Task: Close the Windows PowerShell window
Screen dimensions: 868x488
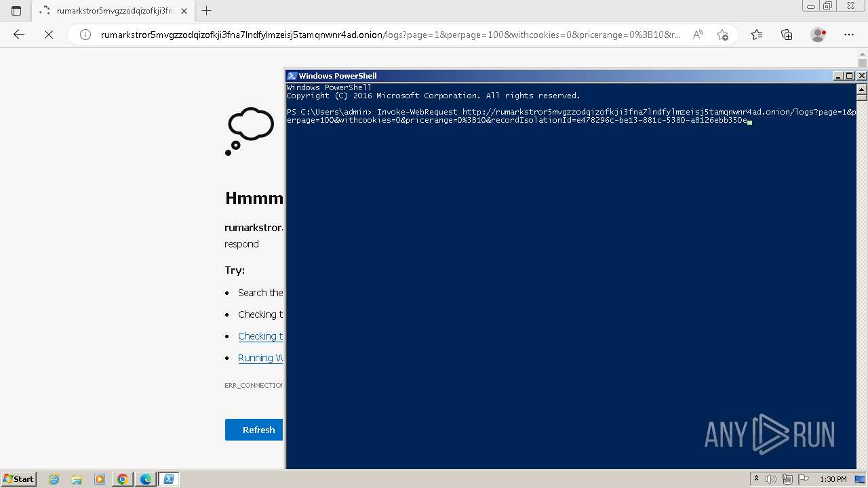Action: 861,76
